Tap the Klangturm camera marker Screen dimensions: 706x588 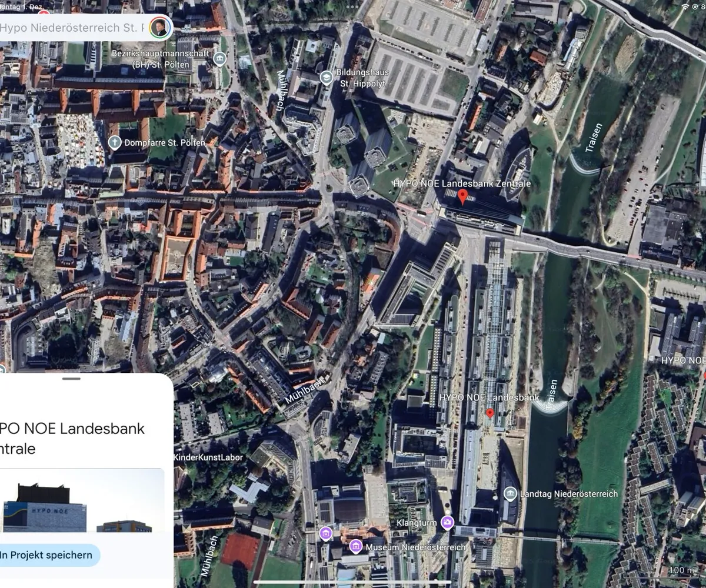point(448,522)
